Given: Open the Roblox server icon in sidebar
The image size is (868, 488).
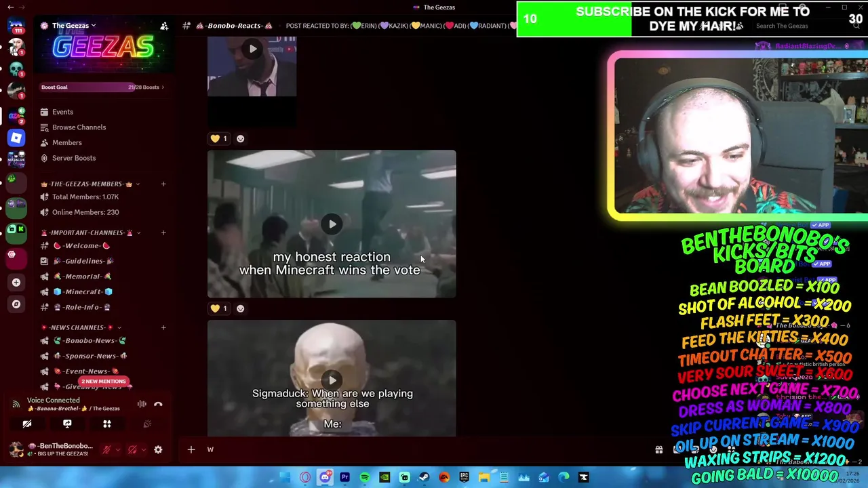Looking at the screenshot, I should (16, 138).
